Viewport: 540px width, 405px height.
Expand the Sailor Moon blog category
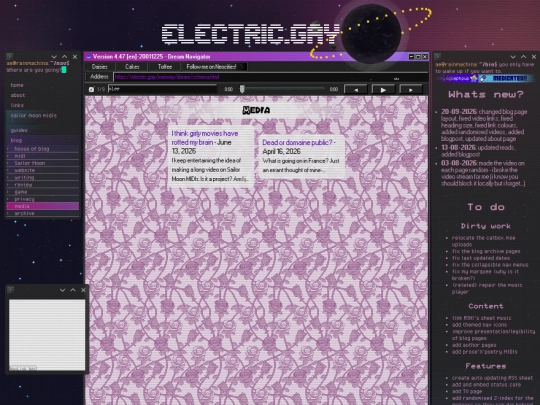[43, 163]
